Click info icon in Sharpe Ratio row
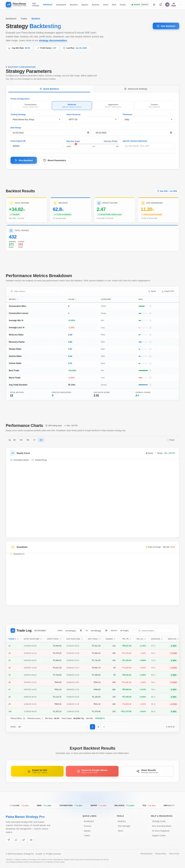 point(150,349)
